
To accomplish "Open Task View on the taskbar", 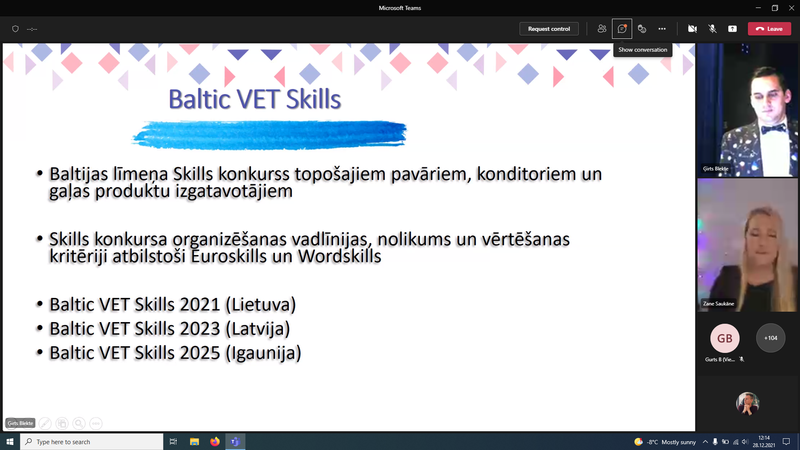I will tap(173, 442).
